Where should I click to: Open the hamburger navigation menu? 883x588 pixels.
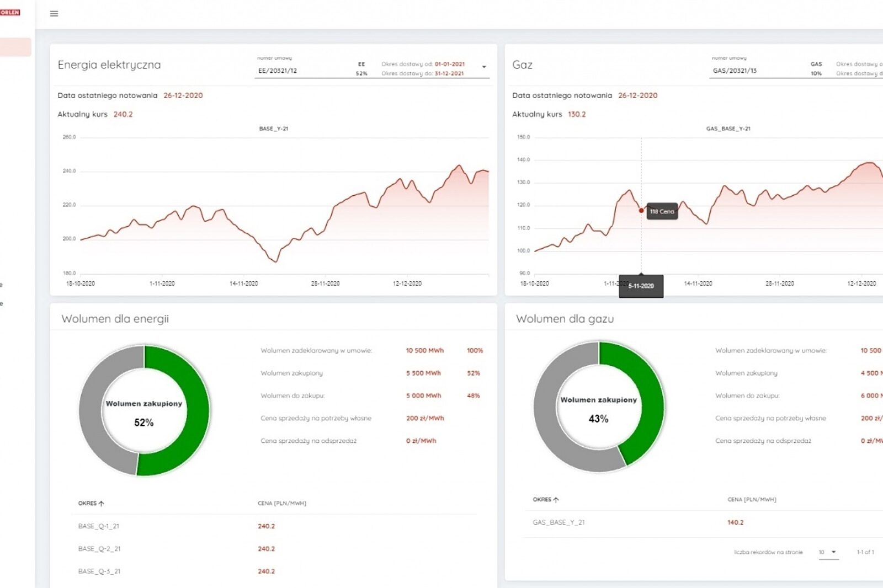(54, 14)
